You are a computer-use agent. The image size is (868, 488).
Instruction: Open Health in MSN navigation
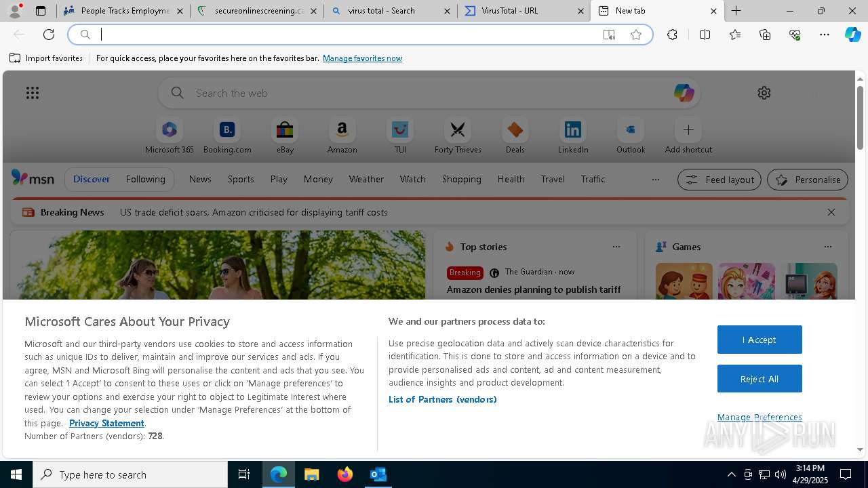[511, 179]
